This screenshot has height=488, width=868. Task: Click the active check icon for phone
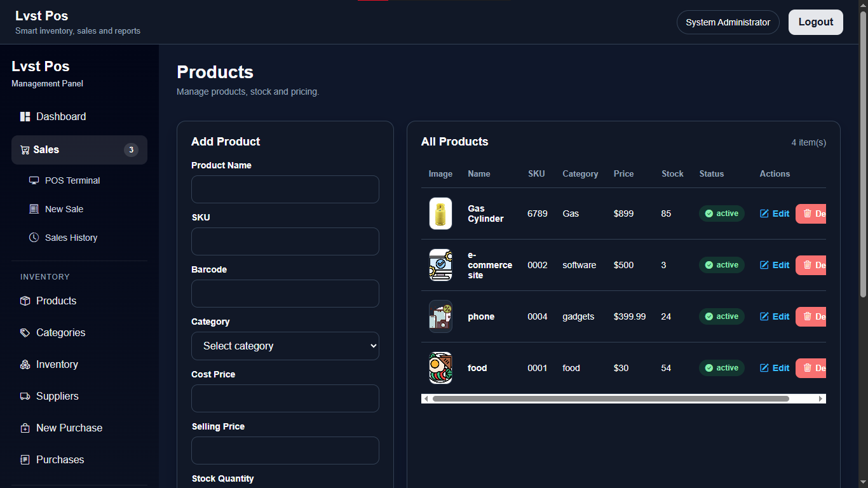(x=709, y=316)
